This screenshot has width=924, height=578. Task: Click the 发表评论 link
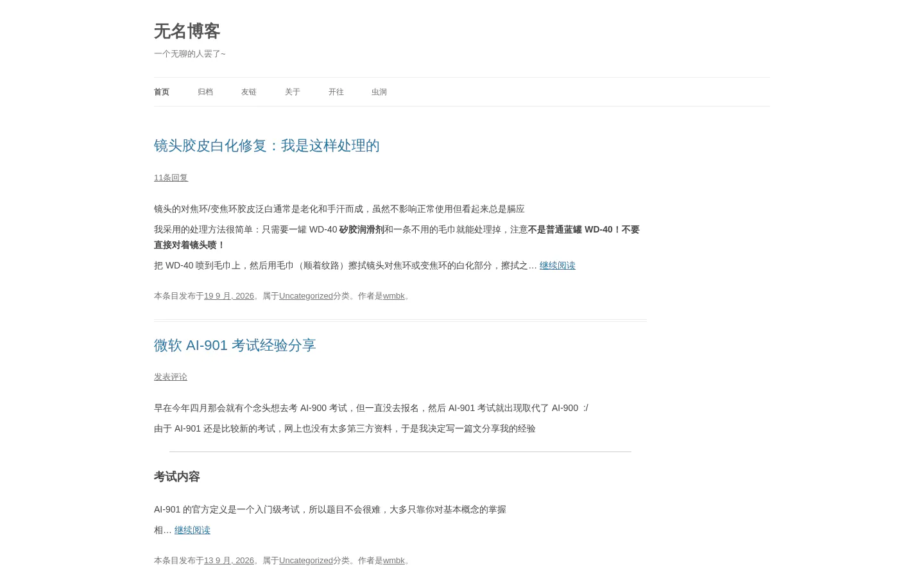click(x=171, y=377)
